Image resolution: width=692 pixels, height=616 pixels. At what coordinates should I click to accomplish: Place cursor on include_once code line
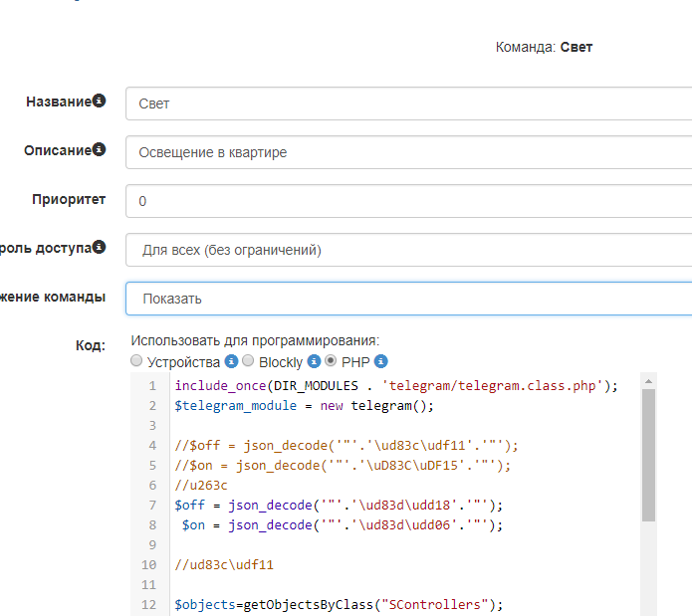coord(396,386)
